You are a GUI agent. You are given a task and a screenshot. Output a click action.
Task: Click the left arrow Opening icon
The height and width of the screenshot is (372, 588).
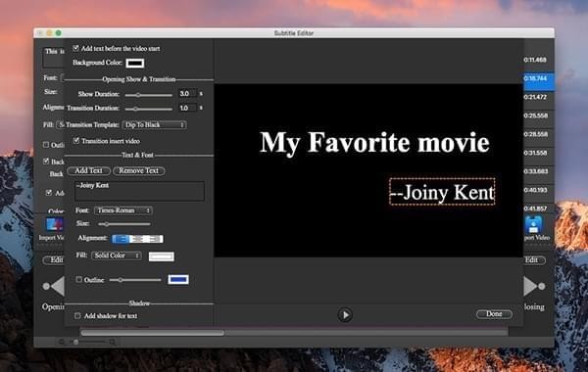click(54, 286)
